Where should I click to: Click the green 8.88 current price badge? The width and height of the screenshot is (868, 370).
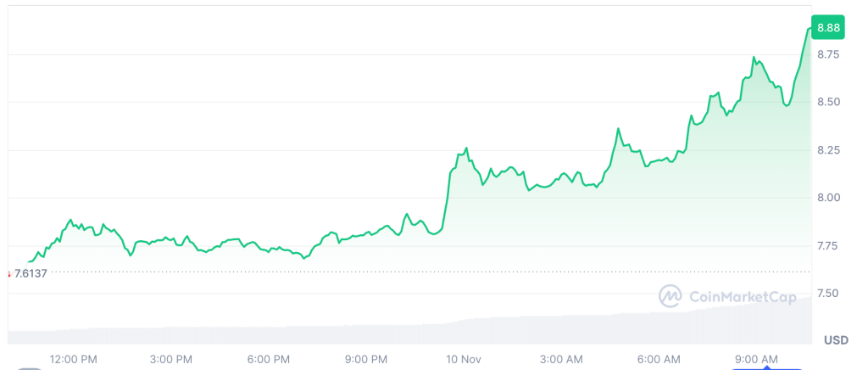[x=828, y=28]
